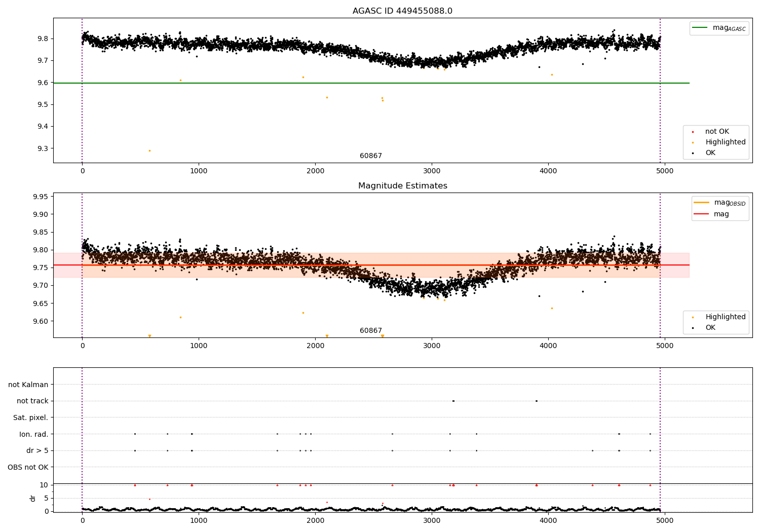760x532 pixels.
Task: Click the rotated 'dr' y-axis label
Action: pyautogui.click(x=33, y=498)
